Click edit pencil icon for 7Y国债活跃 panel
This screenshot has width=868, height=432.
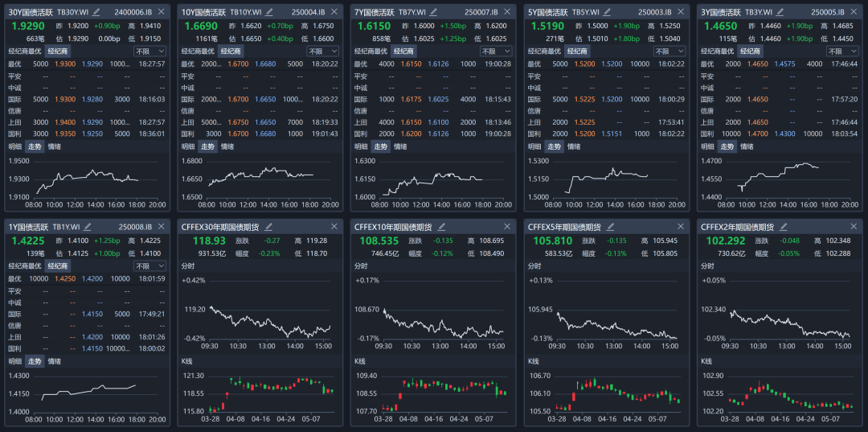(433, 11)
